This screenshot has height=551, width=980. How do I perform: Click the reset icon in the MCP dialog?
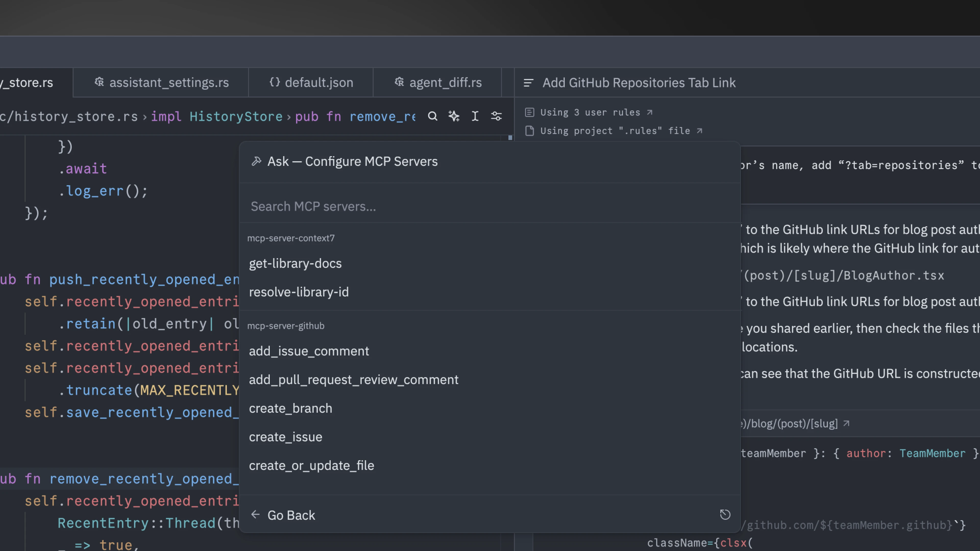click(x=725, y=515)
